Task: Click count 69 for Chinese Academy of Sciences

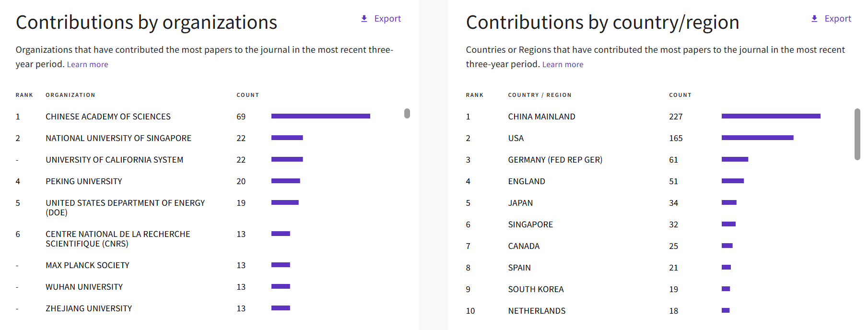Action: click(241, 117)
